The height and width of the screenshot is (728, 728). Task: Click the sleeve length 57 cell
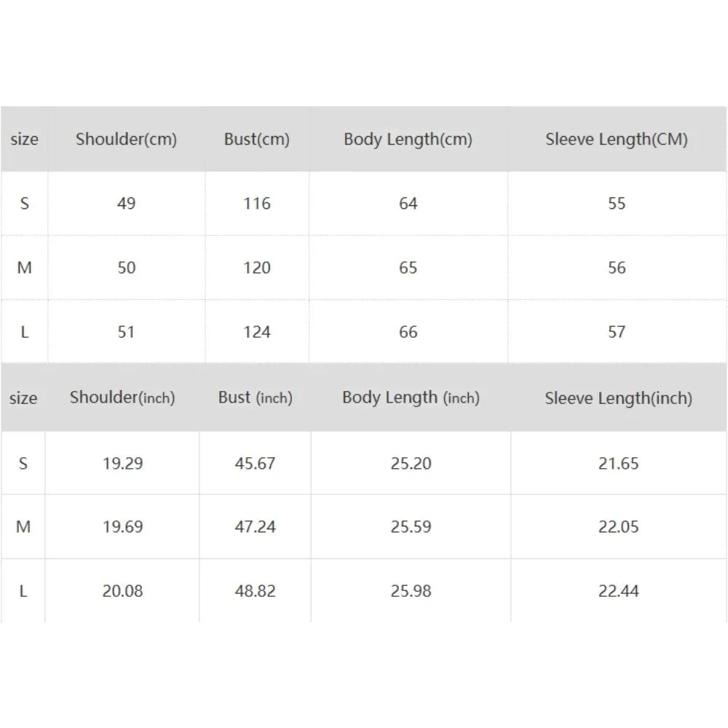(617, 332)
